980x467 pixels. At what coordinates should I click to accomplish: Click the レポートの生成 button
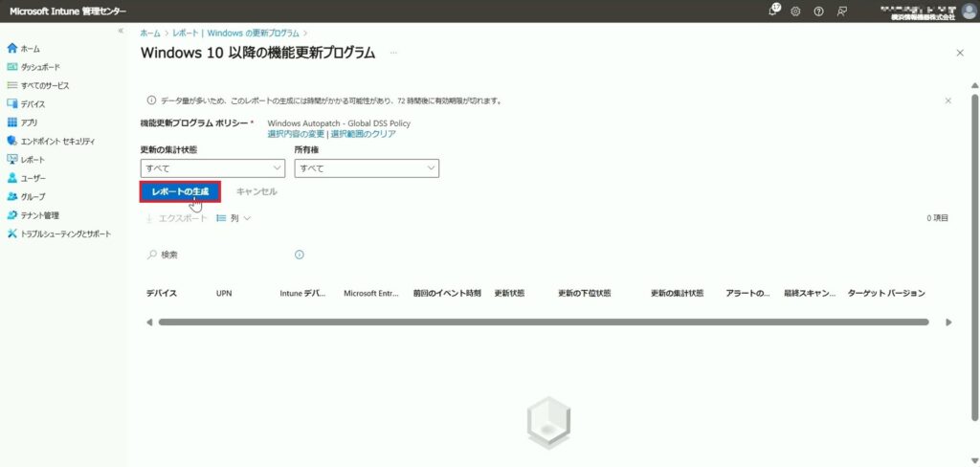point(180,192)
